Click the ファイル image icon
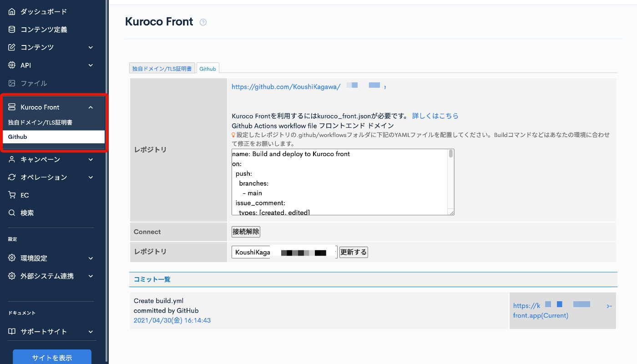 tap(12, 83)
